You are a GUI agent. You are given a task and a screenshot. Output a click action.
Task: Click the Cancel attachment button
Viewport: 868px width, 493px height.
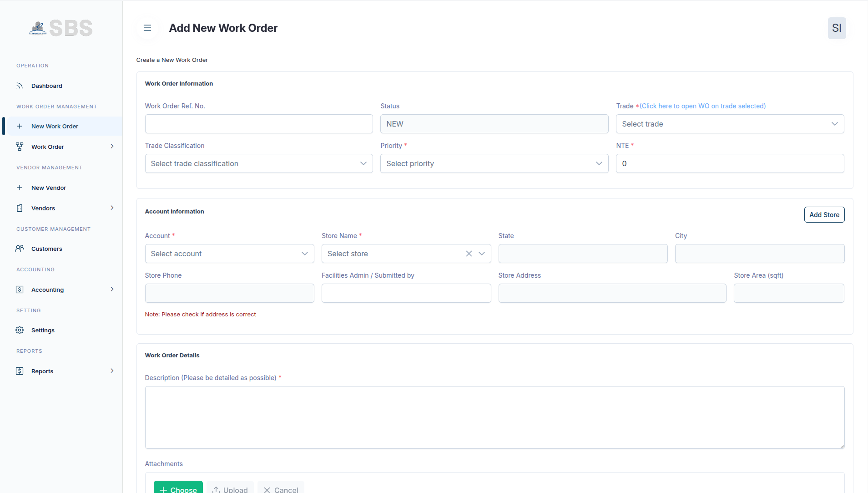coord(281,487)
